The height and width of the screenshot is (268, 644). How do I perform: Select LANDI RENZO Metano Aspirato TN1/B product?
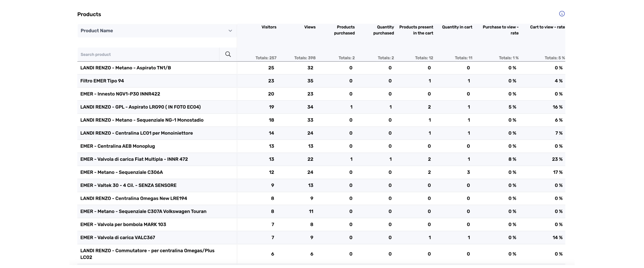[125, 68]
